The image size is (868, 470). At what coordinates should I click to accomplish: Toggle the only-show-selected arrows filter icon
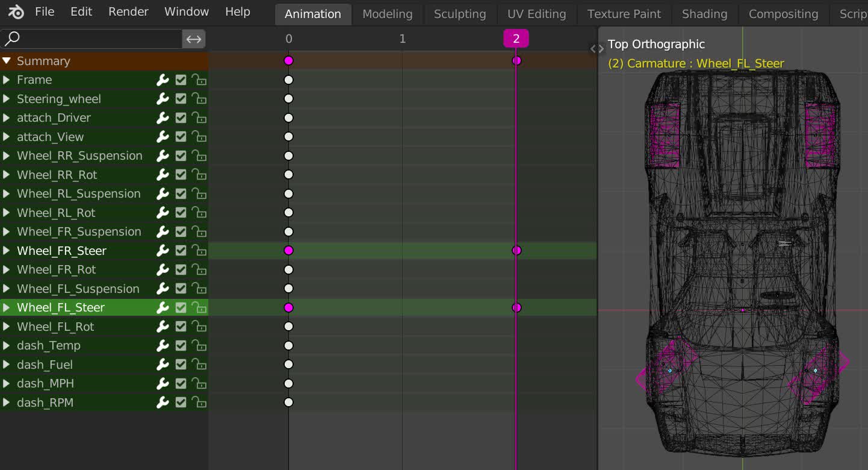[194, 39]
